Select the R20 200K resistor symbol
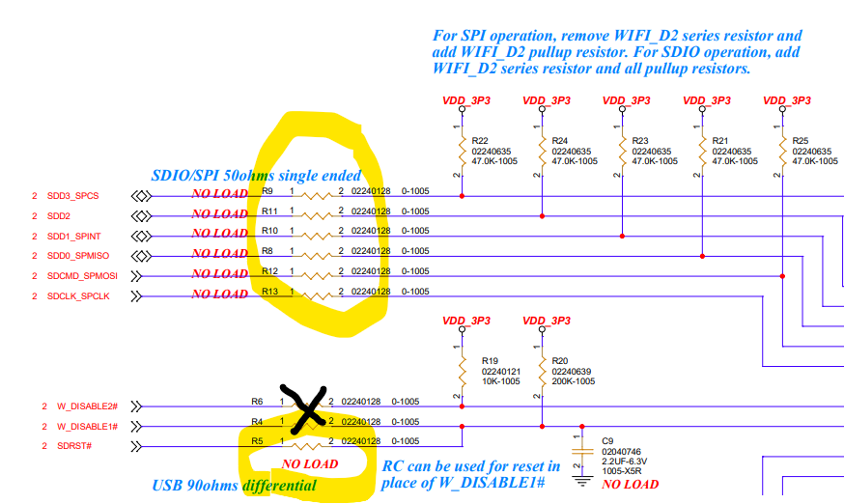The width and height of the screenshot is (844, 504). pyautogui.click(x=542, y=369)
